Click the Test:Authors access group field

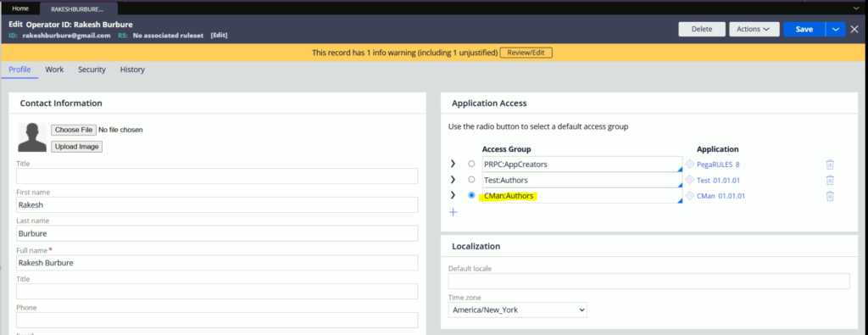click(x=582, y=180)
